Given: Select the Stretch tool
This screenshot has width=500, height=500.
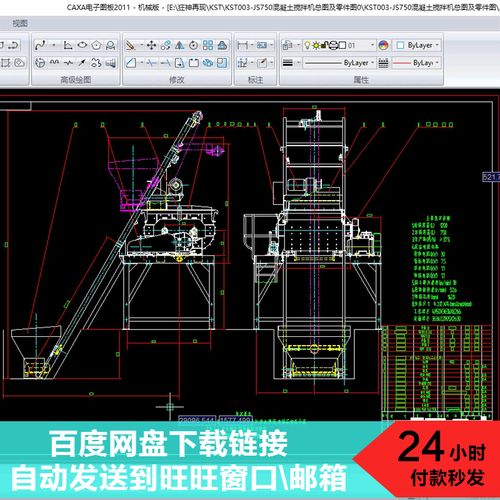Looking at the screenshot, I should tap(180, 63).
